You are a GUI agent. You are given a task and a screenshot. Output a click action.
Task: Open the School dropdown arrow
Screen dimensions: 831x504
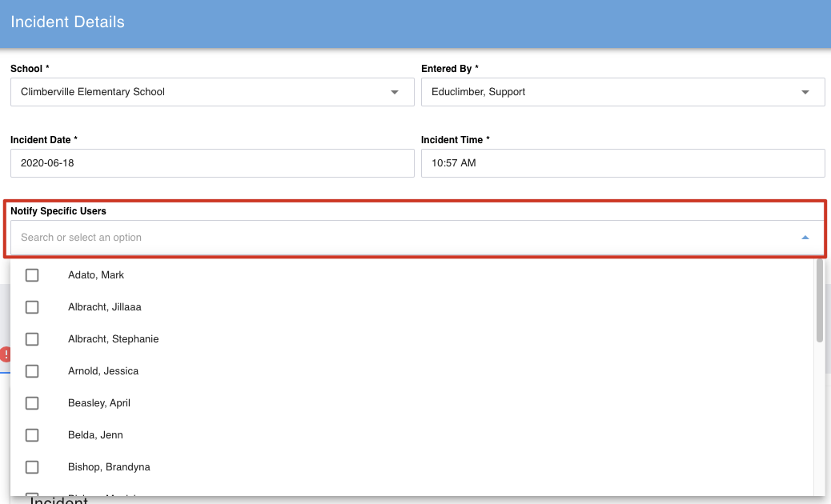point(395,92)
